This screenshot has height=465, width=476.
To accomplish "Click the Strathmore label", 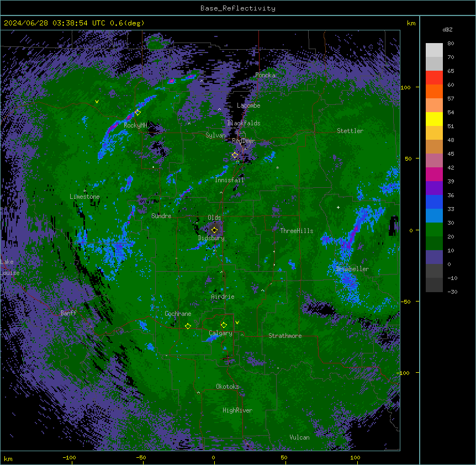I will tap(285, 336).
